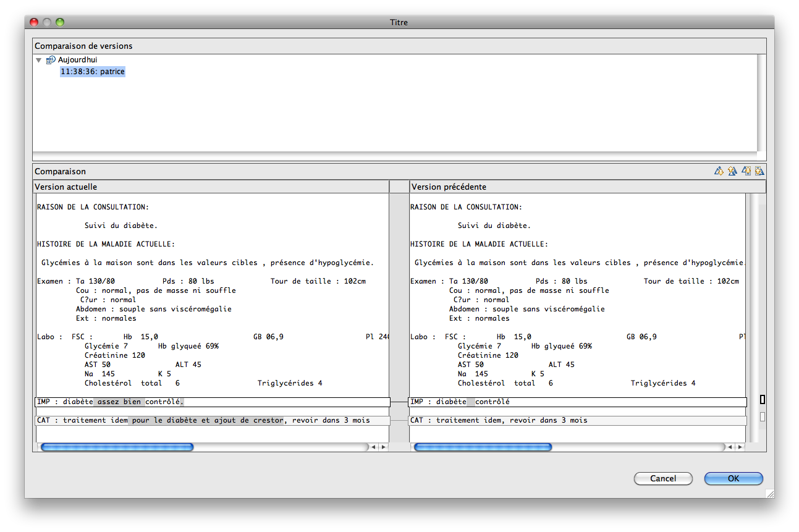Click "AST 50" in Version actuelle
This screenshot has width=799, height=532.
point(98,365)
